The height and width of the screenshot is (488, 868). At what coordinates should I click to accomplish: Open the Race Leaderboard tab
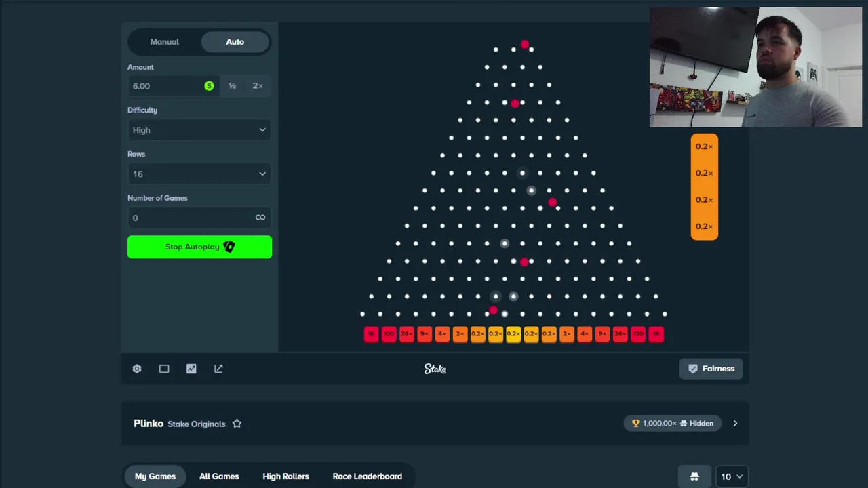point(367,476)
